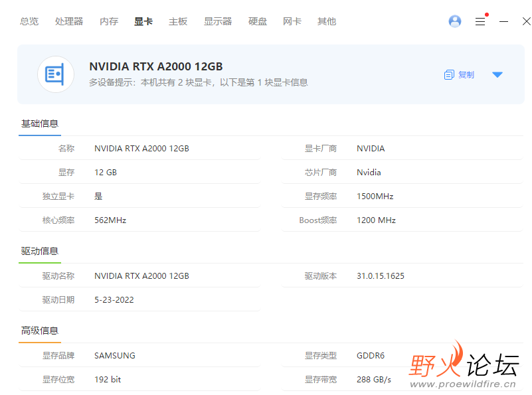Select the 显存 value 12 GB
The height and width of the screenshot is (395, 532).
(106, 172)
